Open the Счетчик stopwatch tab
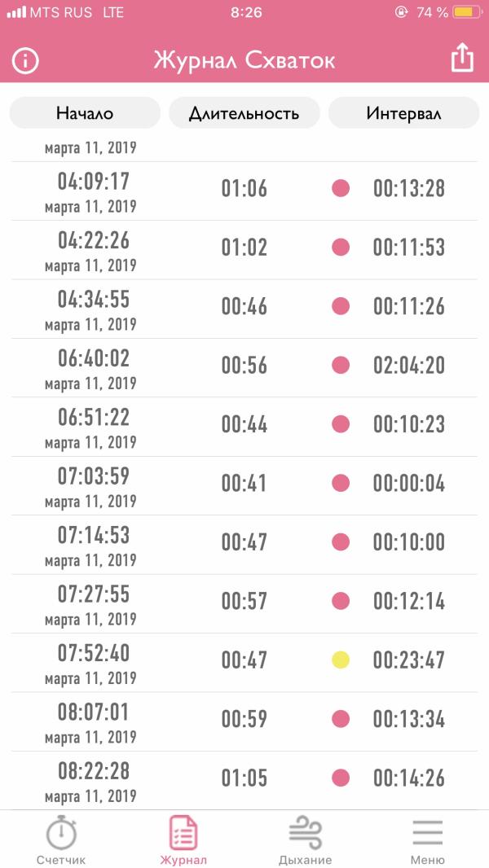Image resolution: width=489 pixels, height=868 pixels. [x=61, y=840]
